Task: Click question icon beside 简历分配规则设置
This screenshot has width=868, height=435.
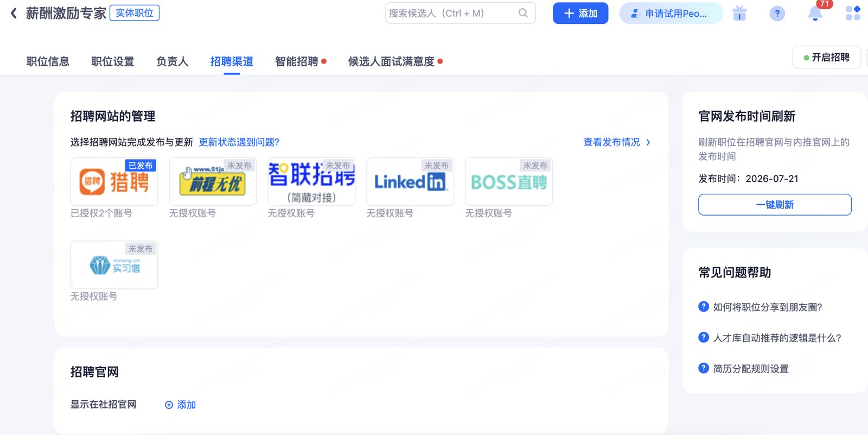Action: tap(704, 368)
